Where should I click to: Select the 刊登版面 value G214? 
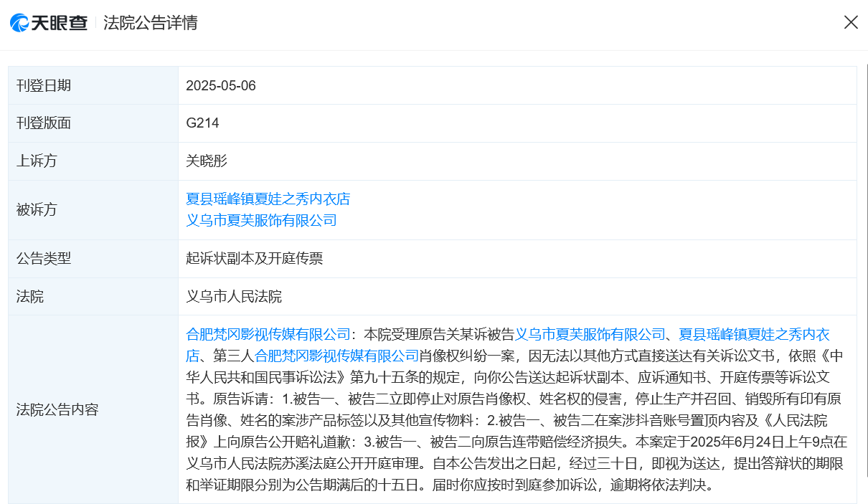coord(202,123)
